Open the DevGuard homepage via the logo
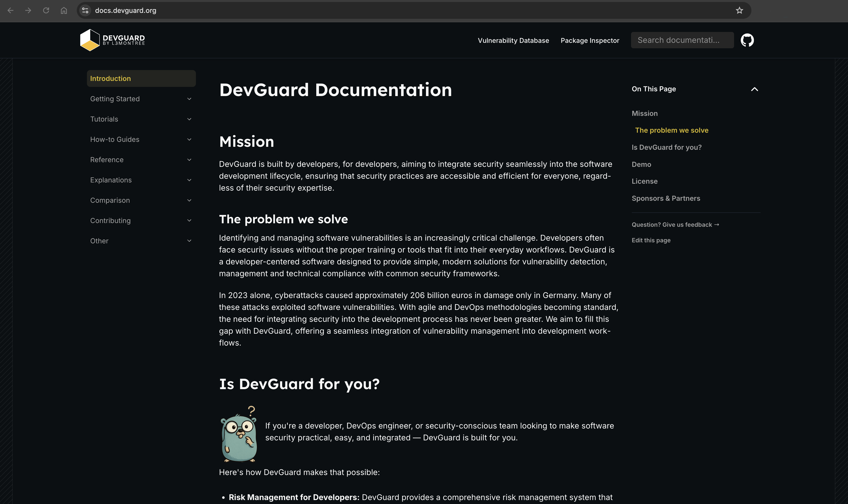848x504 pixels. click(x=112, y=40)
